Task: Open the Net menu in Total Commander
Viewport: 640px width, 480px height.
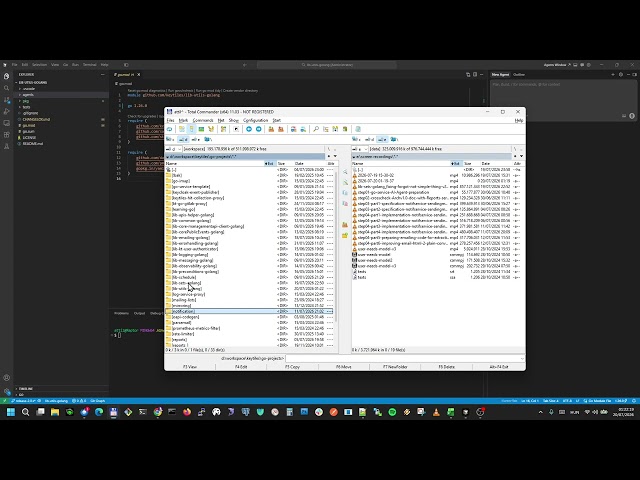Action: click(221, 120)
